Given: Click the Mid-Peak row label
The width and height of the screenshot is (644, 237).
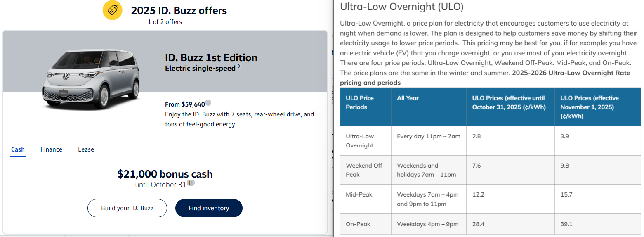Looking at the screenshot, I should pyautogui.click(x=359, y=194).
